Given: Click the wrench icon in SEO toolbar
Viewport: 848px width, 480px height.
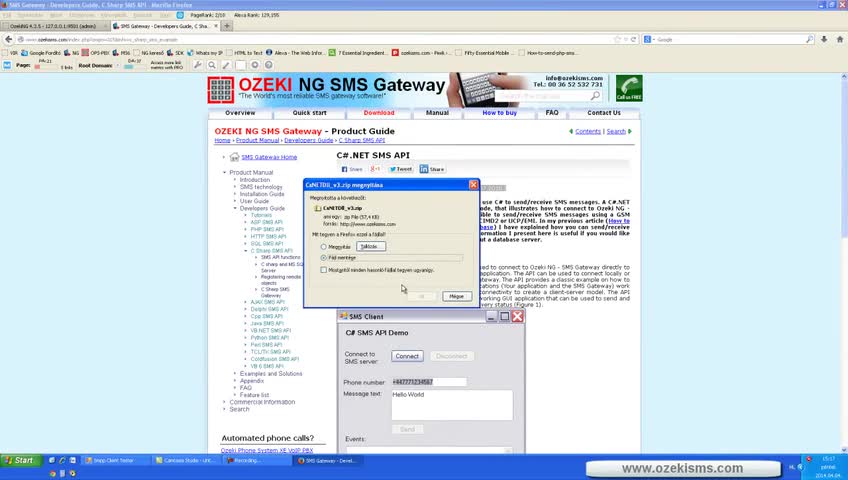Looking at the screenshot, I should (x=198, y=65).
